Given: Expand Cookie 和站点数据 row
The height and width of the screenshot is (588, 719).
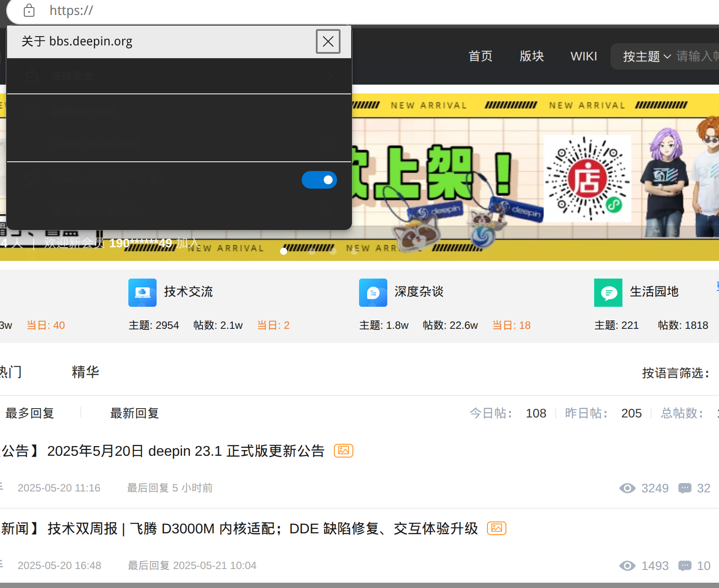Looking at the screenshot, I should (x=179, y=144).
